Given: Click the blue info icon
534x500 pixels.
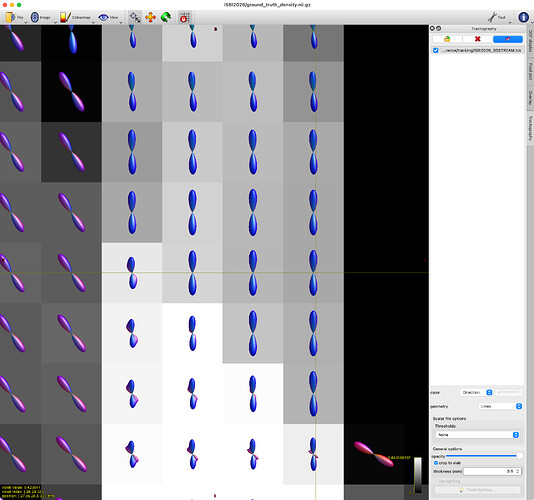Looking at the screenshot, I should click(x=523, y=17).
